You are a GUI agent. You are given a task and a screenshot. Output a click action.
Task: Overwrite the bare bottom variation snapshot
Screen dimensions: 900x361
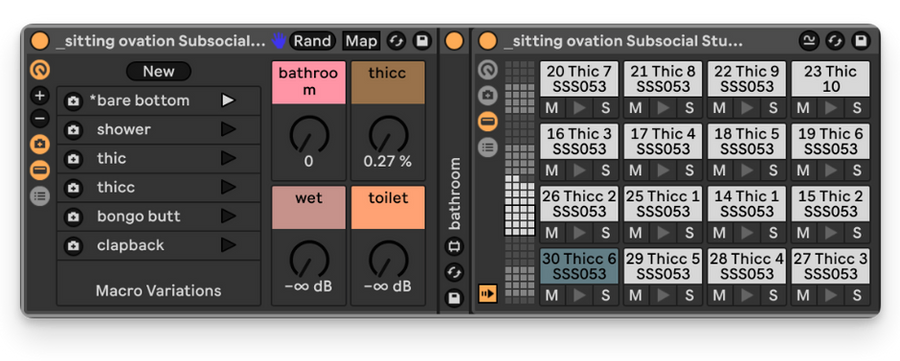pos(73,101)
